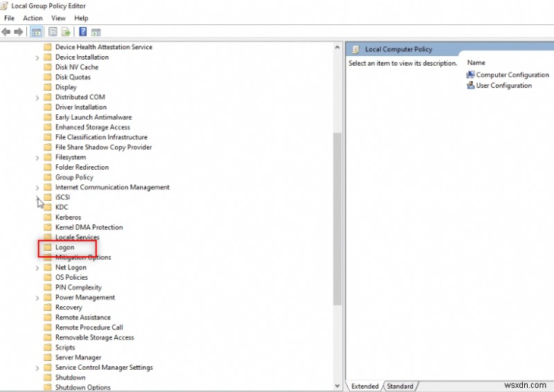554x392 pixels.
Task: Click the Back arrow toolbar icon
Action: pos(6,32)
